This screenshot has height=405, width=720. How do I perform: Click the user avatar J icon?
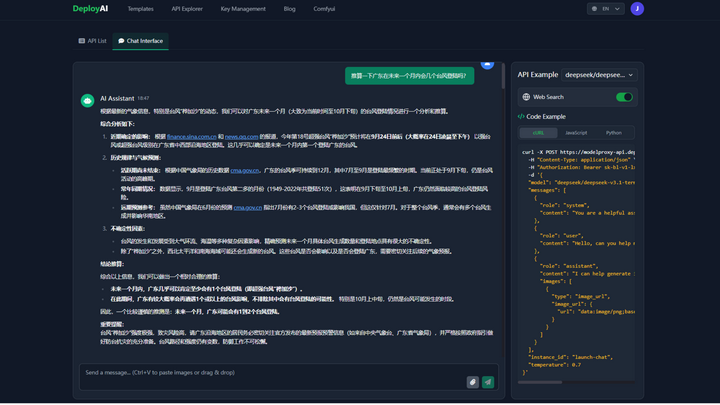tap(637, 9)
